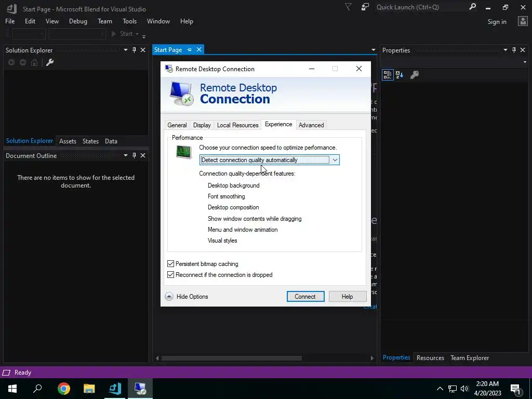Select the Categorized view icon in Properties
This screenshot has width=532, height=399.
[x=388, y=75]
